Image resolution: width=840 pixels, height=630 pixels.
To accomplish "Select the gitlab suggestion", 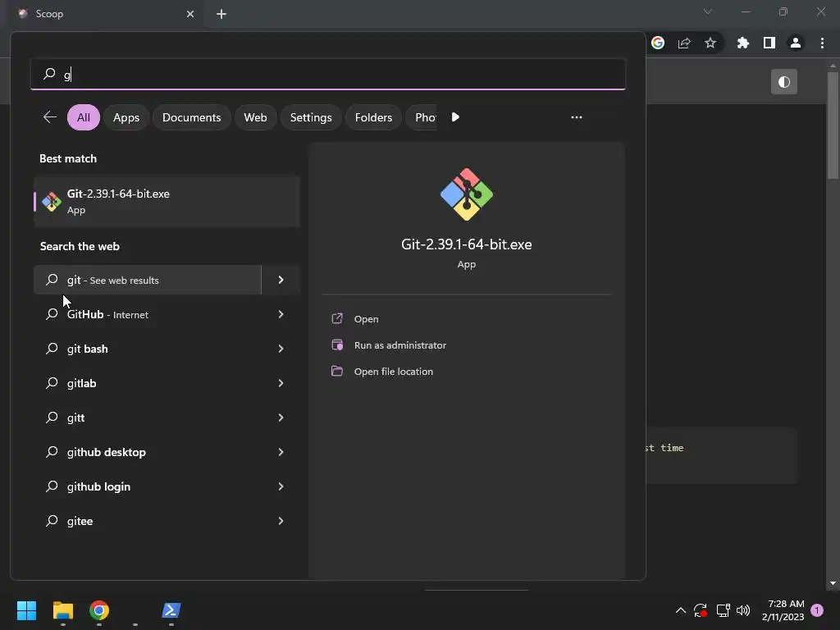I will [x=148, y=383].
